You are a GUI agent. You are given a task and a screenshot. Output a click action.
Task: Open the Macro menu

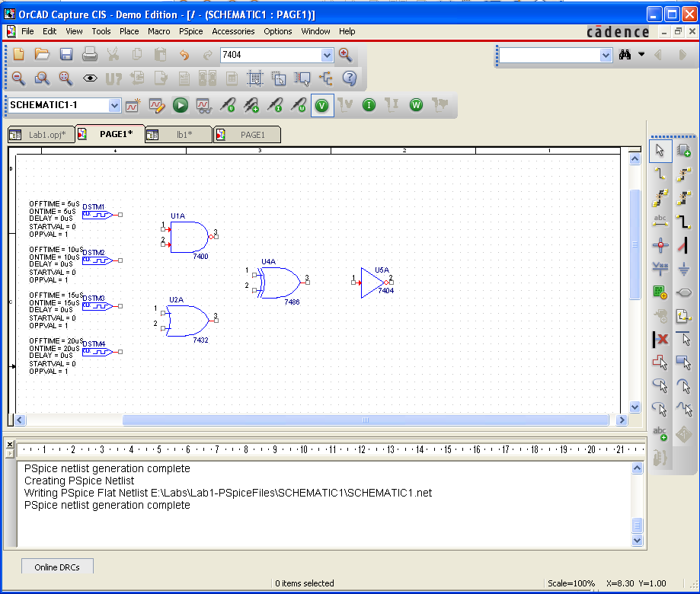coord(158,31)
